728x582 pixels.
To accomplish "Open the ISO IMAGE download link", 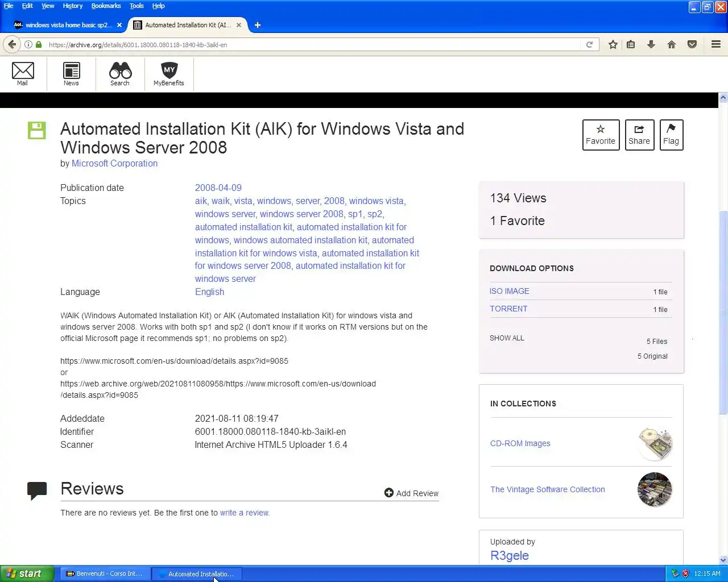I will click(510, 291).
